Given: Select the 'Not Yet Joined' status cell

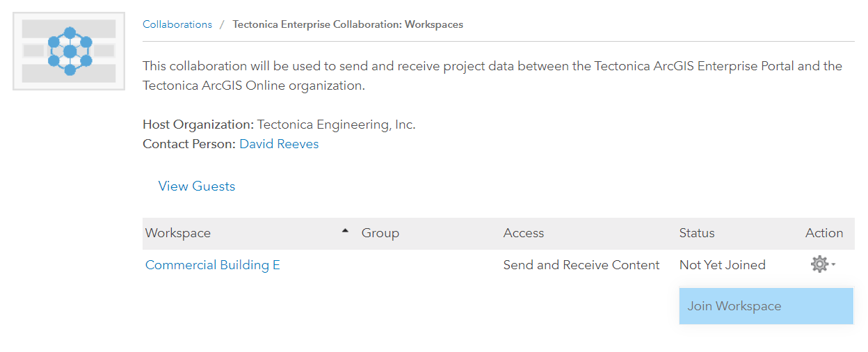Looking at the screenshot, I should coord(723,265).
